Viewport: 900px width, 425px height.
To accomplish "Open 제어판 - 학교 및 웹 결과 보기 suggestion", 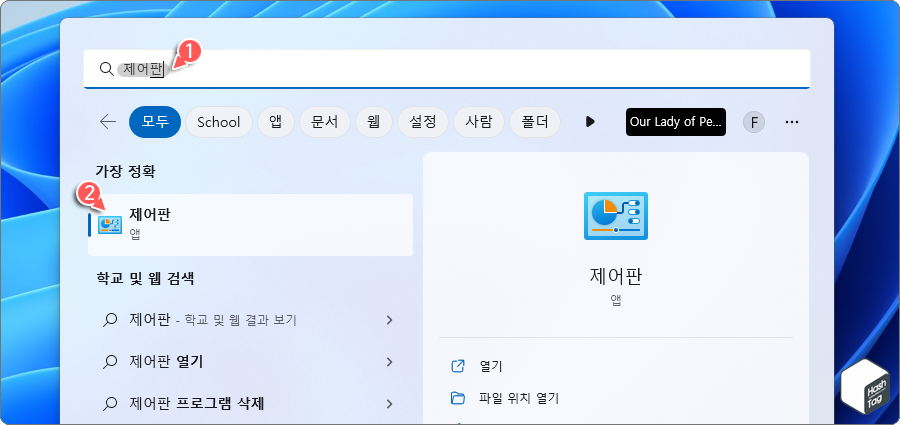I will [x=250, y=320].
